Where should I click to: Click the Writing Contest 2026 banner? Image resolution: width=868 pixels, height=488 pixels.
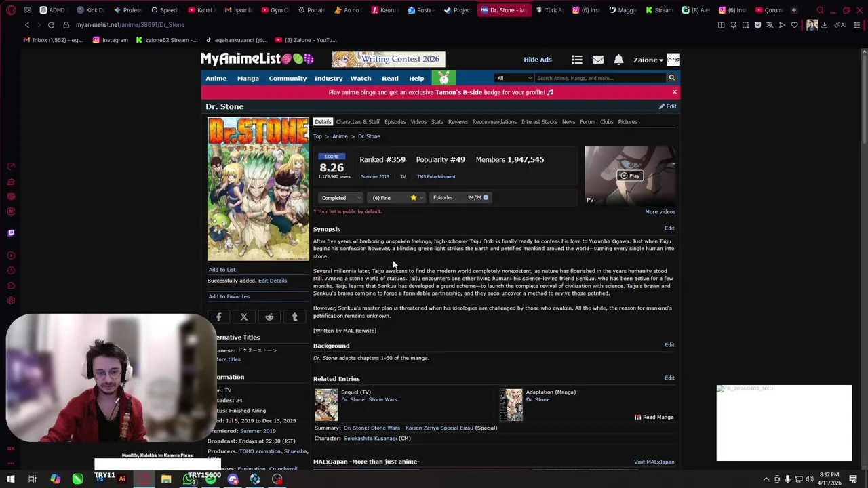point(389,60)
